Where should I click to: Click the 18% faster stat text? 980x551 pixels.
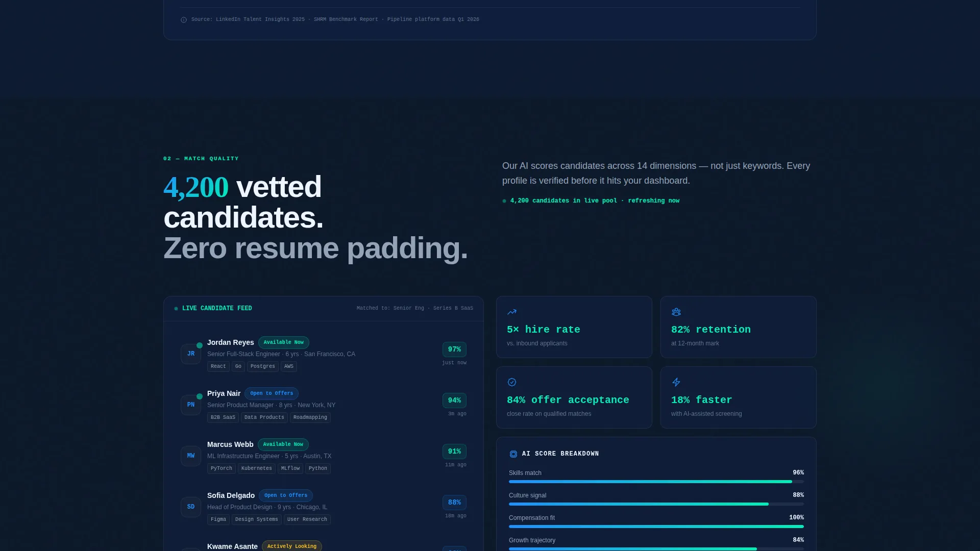pos(702,400)
